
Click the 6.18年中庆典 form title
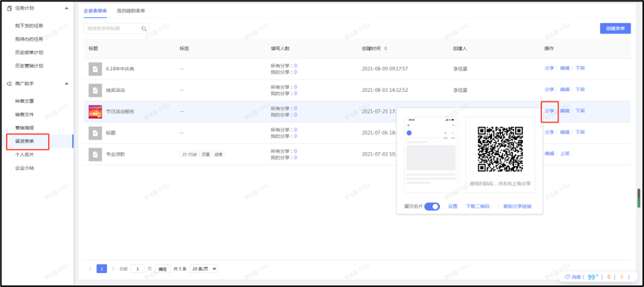coord(120,69)
